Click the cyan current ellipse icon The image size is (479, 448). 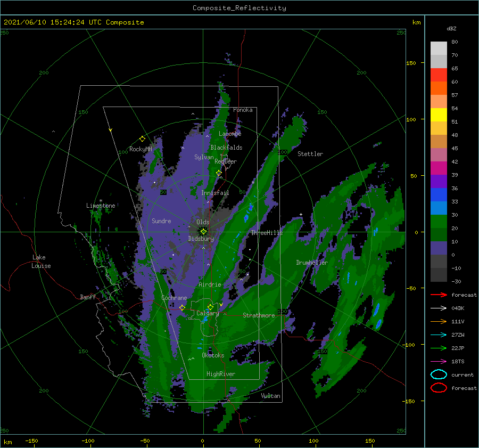tap(439, 374)
